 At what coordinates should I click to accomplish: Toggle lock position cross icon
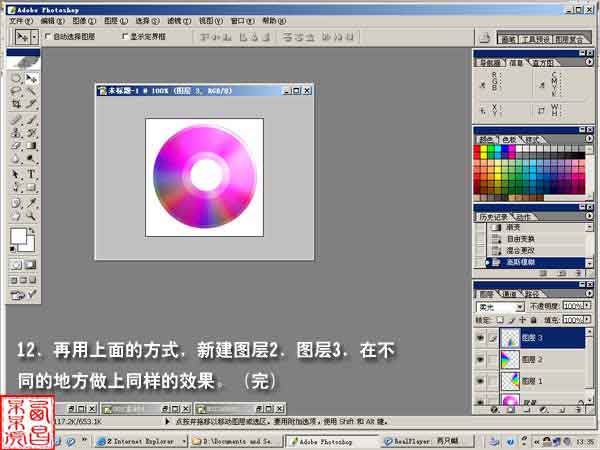pyautogui.click(x=522, y=320)
